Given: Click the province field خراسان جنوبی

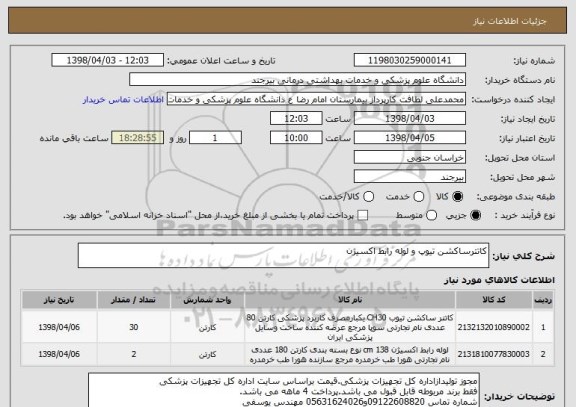Looking at the screenshot, I should pos(410,157).
